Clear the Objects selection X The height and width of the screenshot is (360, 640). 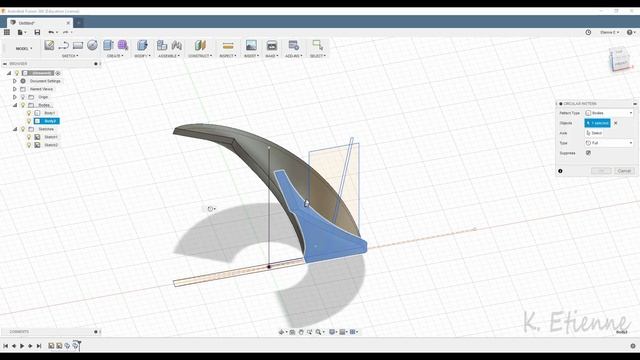coord(616,123)
